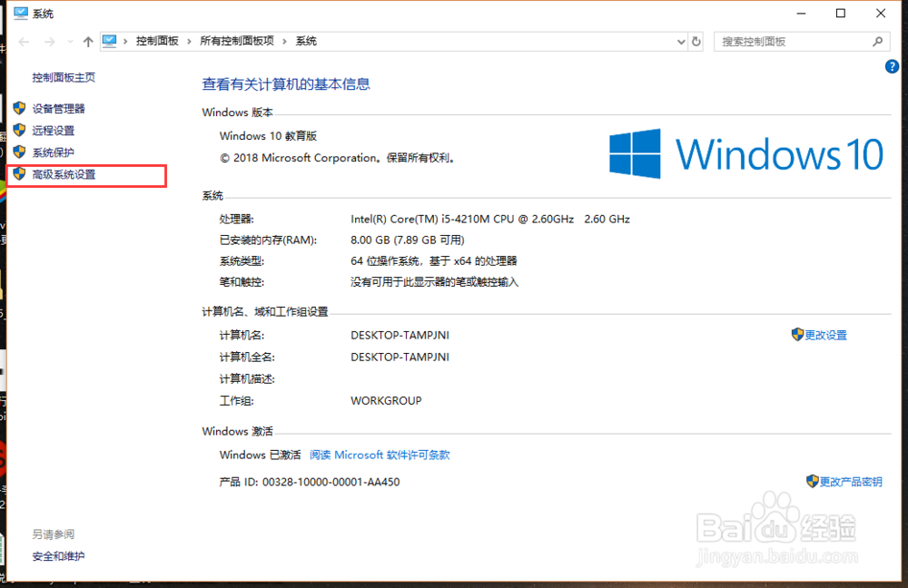This screenshot has width=908, height=588.
Task: Click the shield icon beside 更改设置
Action: pos(797,335)
